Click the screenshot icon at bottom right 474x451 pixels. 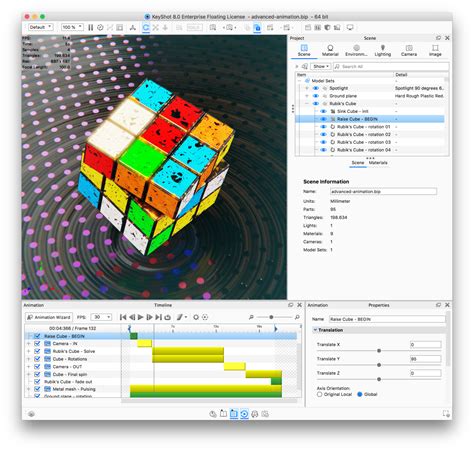[446, 414]
